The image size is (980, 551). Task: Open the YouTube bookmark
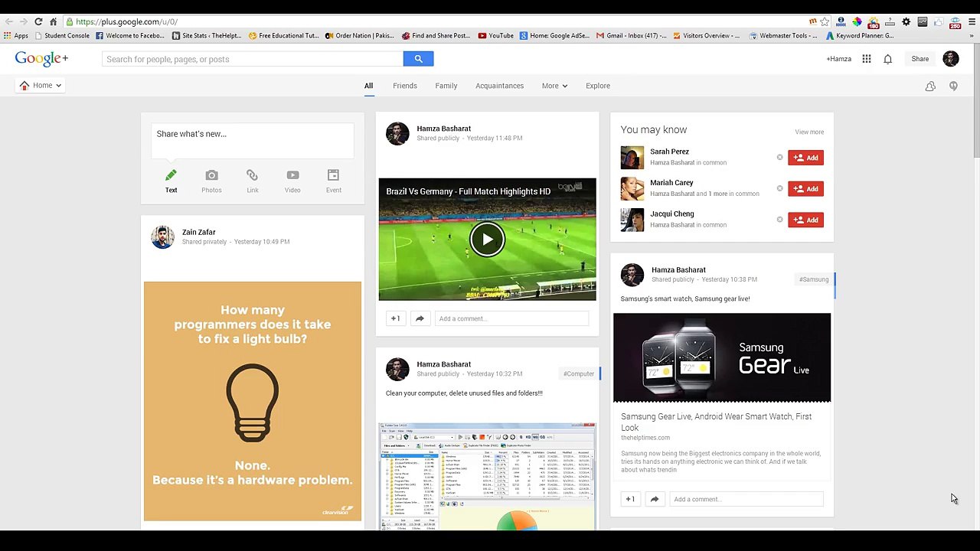tap(495, 35)
